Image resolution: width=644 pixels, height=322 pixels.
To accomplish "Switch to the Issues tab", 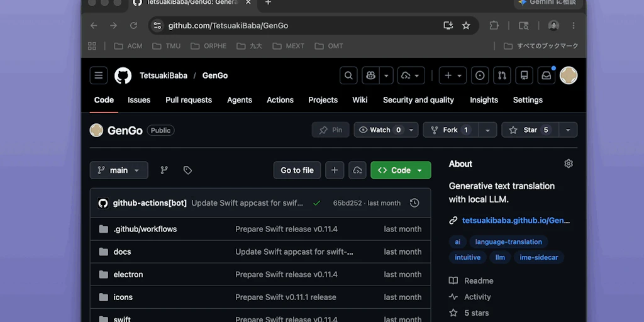I will pos(139,100).
